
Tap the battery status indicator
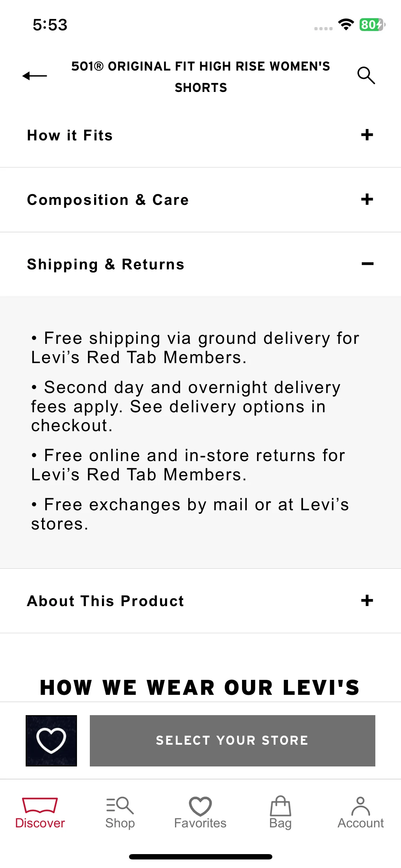point(372,25)
